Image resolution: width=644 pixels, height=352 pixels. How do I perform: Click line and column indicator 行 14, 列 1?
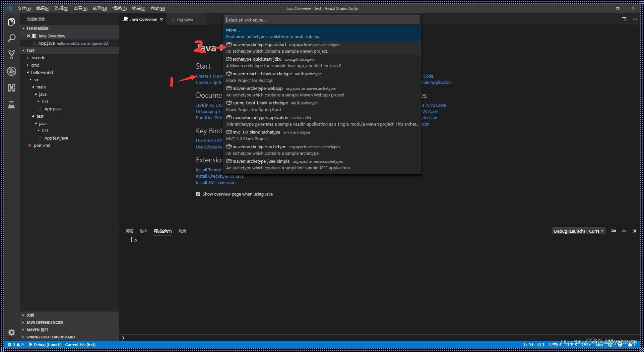534,345
